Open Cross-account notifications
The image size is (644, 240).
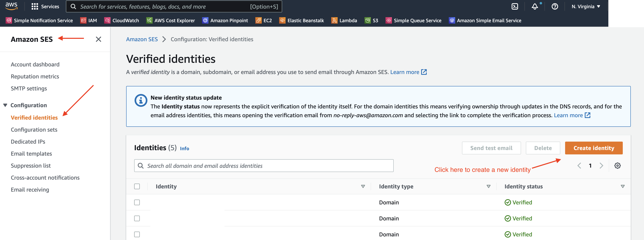(x=45, y=178)
